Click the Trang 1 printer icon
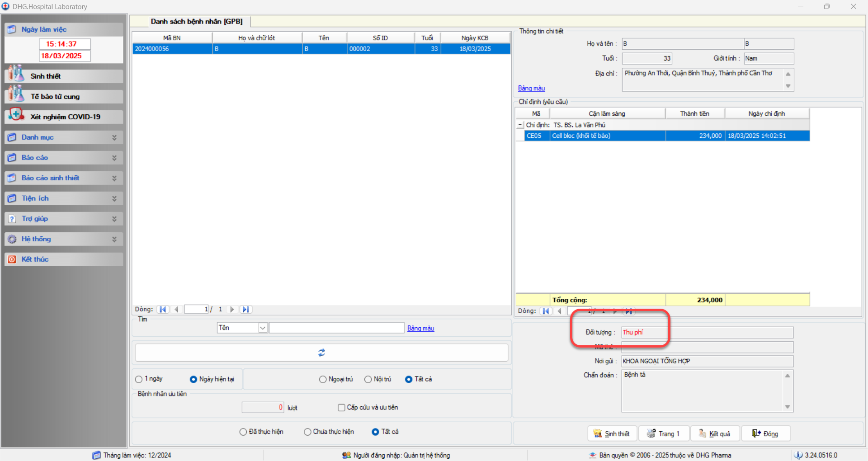The image size is (868, 461). (651, 433)
